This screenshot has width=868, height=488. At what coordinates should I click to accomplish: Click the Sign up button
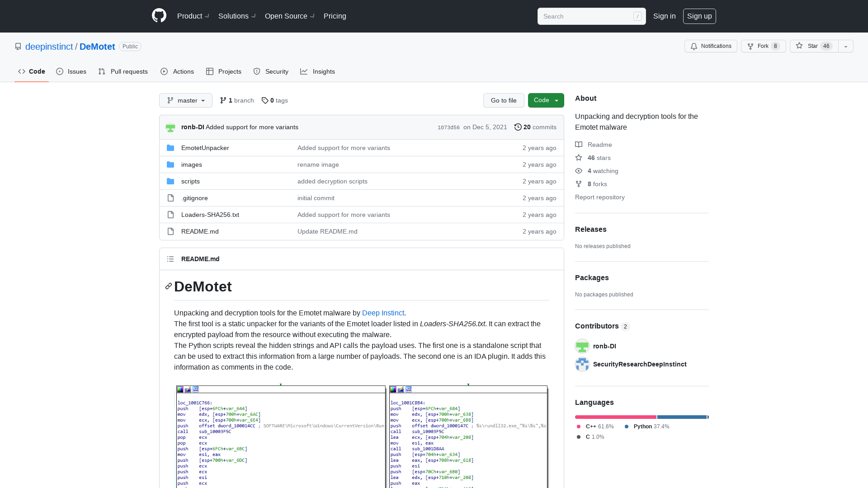(x=699, y=16)
